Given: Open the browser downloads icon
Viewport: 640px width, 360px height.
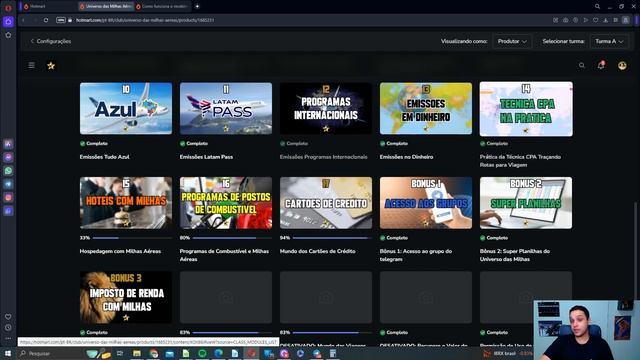Looking at the screenshot, I should [606, 20].
